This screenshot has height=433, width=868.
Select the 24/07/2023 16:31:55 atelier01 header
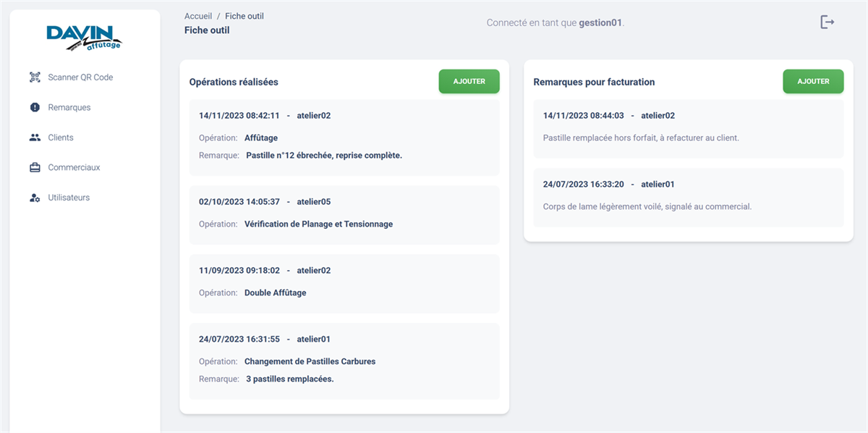pos(265,339)
